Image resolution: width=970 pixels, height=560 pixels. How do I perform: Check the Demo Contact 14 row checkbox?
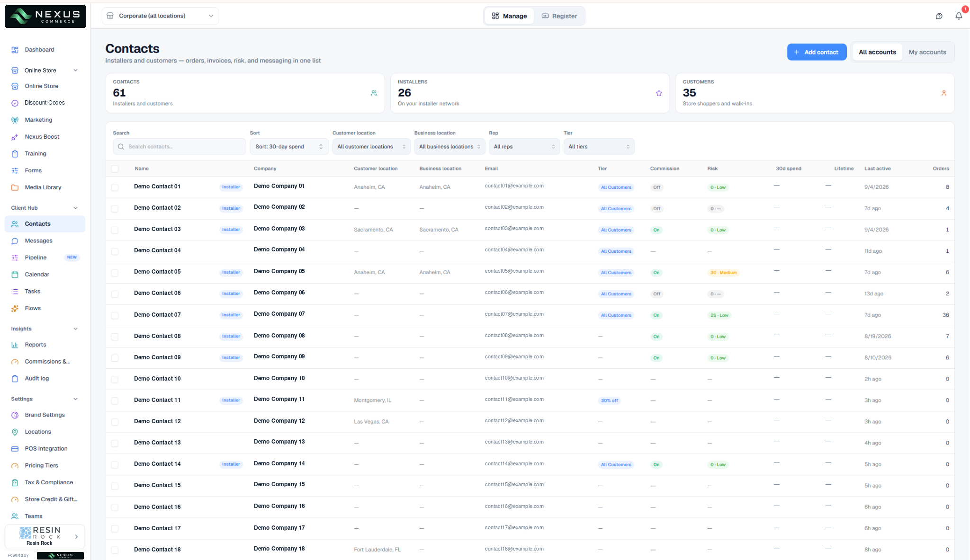(115, 465)
